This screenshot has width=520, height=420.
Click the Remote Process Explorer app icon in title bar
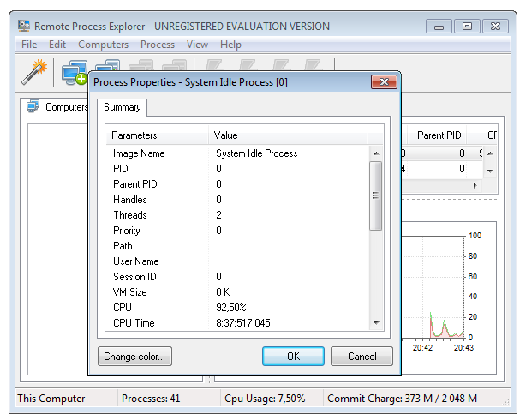[x=24, y=26]
